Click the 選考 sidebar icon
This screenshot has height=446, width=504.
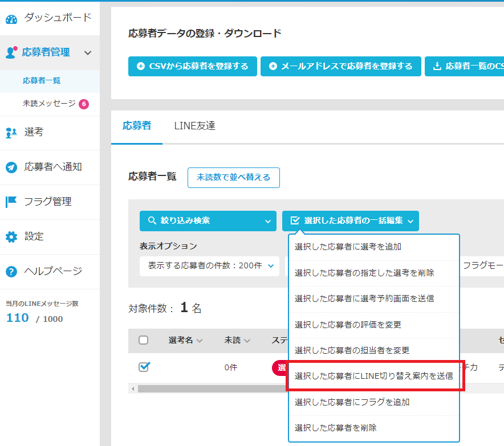pos(11,133)
